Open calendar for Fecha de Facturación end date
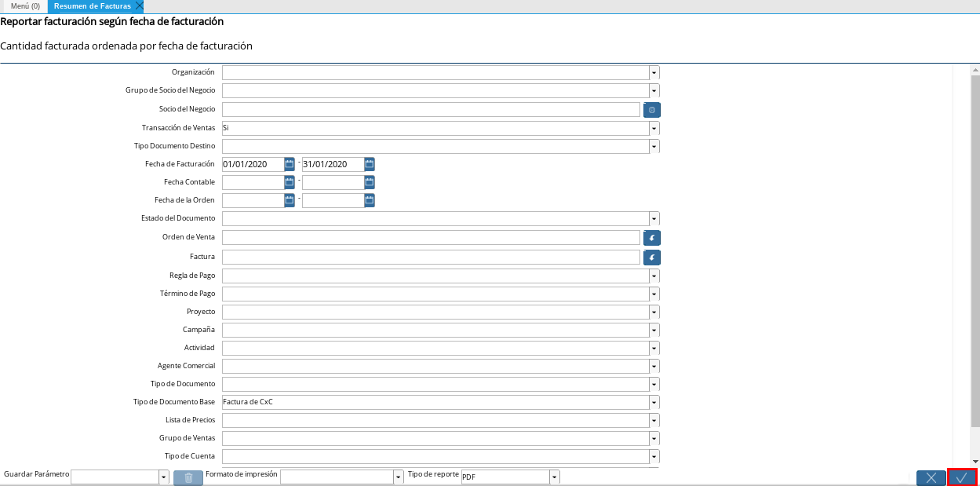Screen dimensions: 980x486 tap(370, 164)
